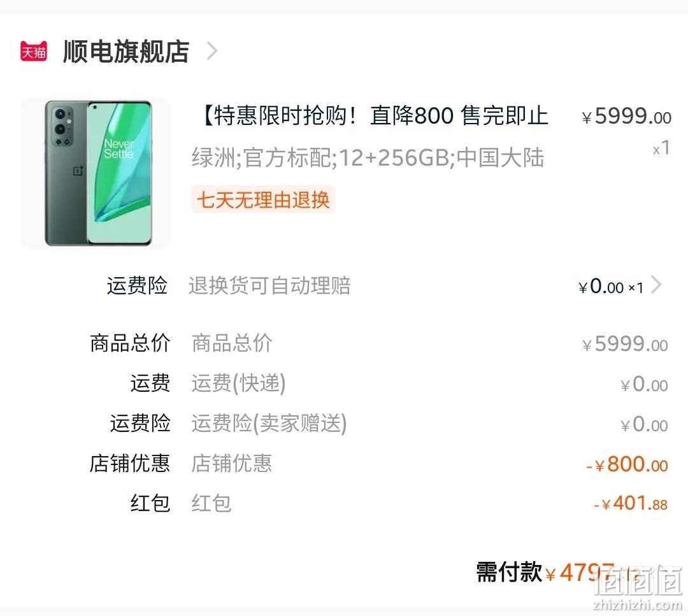The width and height of the screenshot is (688, 616).
Task: Open the 店铺优惠 discount row
Action: (344, 464)
